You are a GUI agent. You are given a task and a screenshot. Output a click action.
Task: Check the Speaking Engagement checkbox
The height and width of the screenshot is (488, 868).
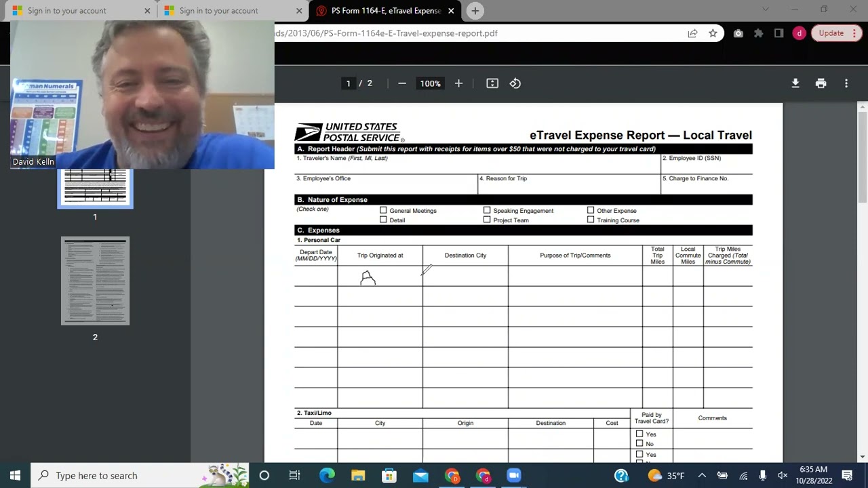[487, 211]
